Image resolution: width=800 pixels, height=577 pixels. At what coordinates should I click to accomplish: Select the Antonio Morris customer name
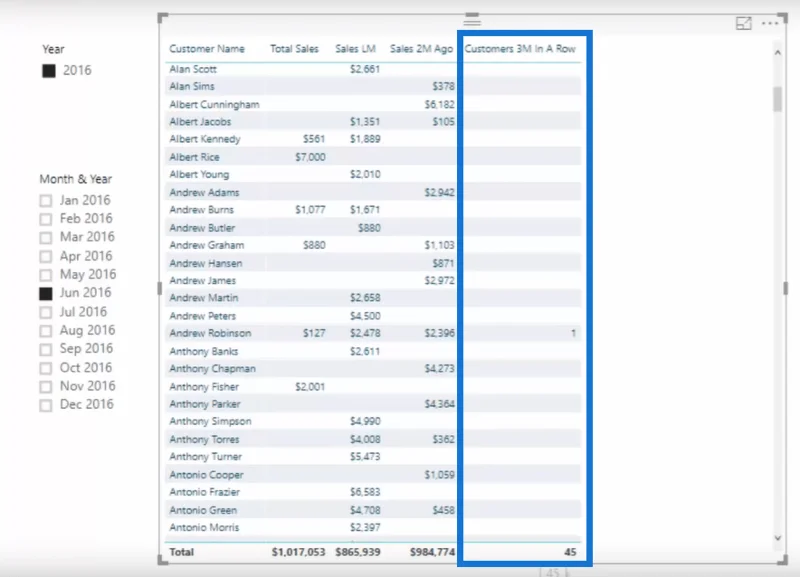(x=204, y=528)
